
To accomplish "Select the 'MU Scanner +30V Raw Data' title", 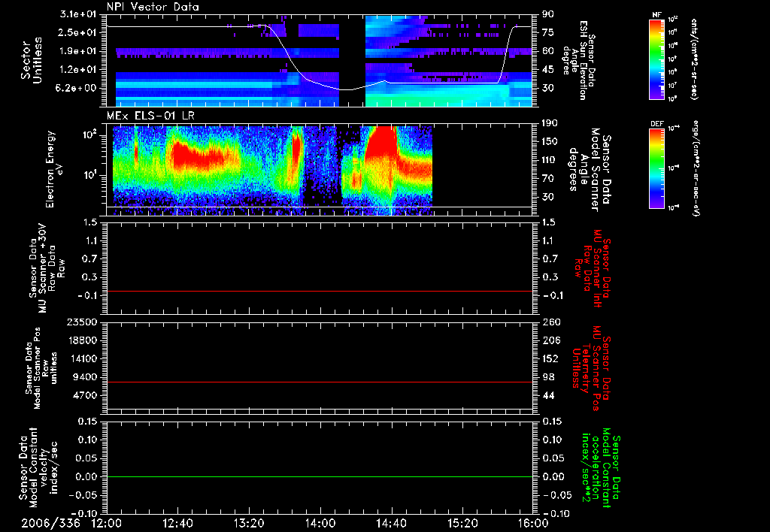I will pos(47,268).
